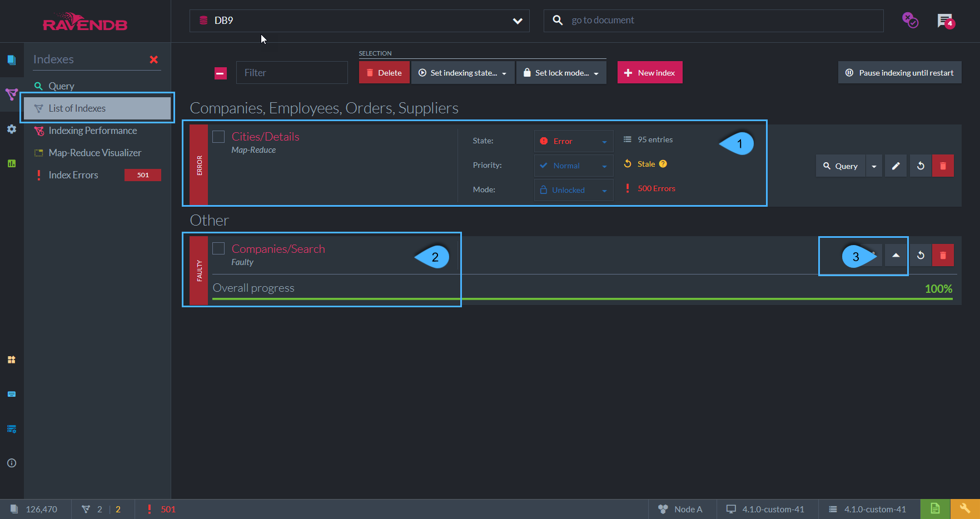
Task: Open the Settings gear sidebar icon
Action: click(12, 129)
